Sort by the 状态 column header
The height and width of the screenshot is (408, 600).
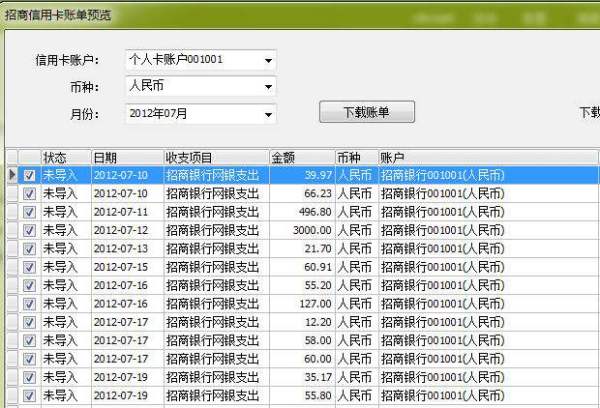coord(66,158)
